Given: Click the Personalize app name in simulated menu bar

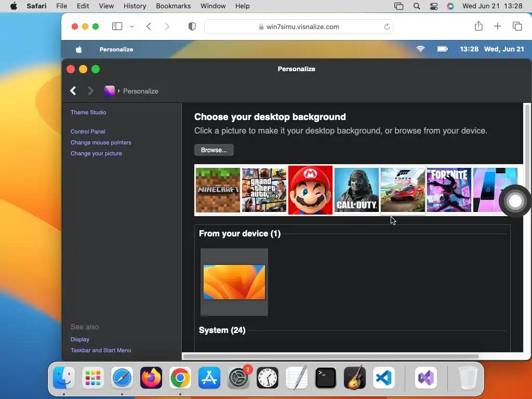Looking at the screenshot, I should pos(116,49).
